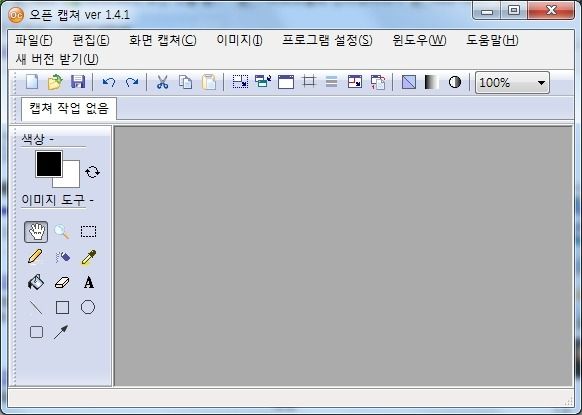582x415 pixels.
Task: Click the New file icon
Action: 32,82
